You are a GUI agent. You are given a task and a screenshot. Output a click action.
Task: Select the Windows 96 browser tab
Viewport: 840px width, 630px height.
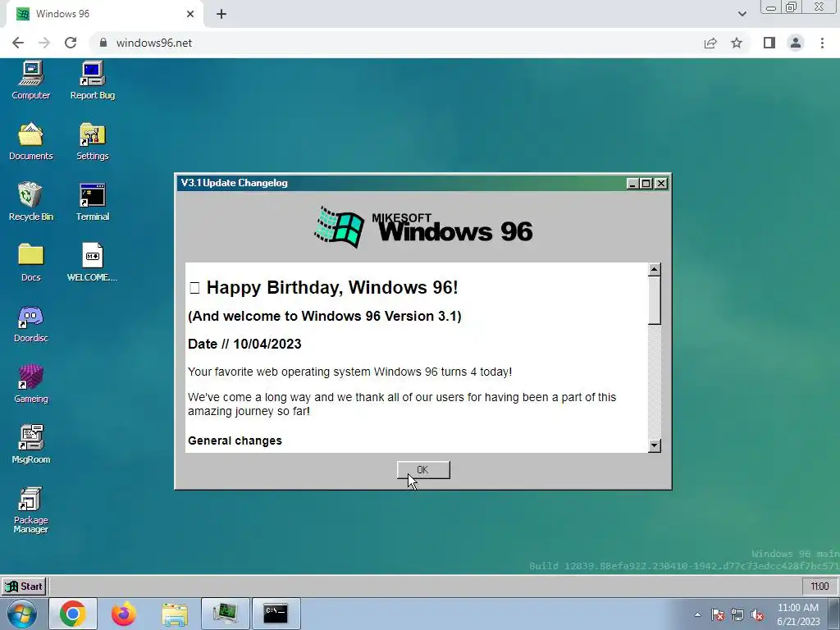coord(105,14)
